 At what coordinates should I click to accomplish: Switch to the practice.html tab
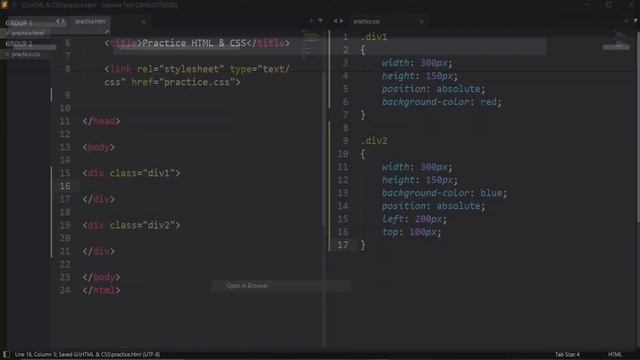(x=91, y=21)
